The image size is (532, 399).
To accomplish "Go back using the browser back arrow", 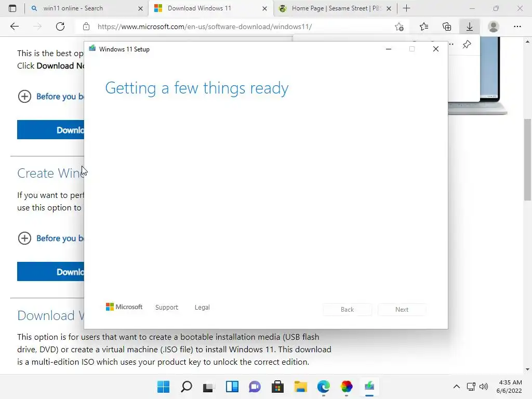I will tap(14, 26).
